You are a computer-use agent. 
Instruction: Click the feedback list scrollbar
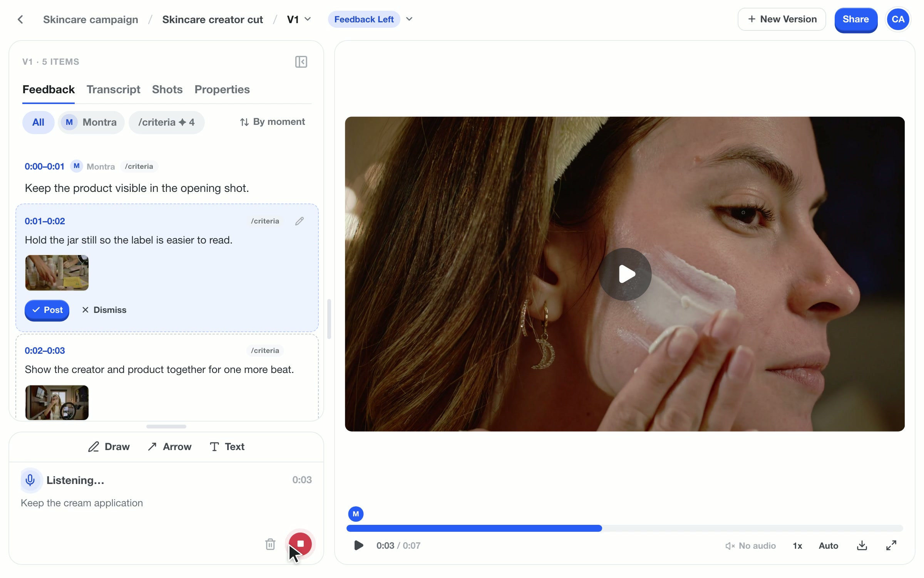[x=329, y=319]
